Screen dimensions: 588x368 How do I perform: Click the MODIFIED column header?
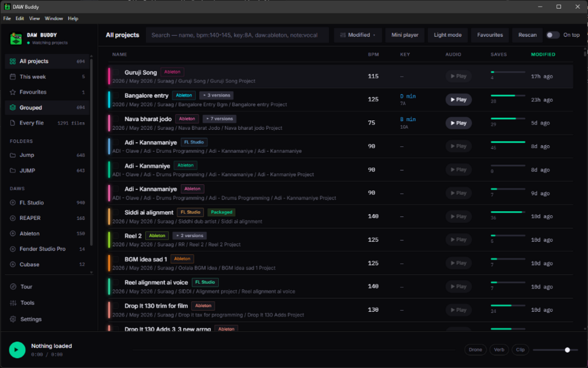(543, 54)
